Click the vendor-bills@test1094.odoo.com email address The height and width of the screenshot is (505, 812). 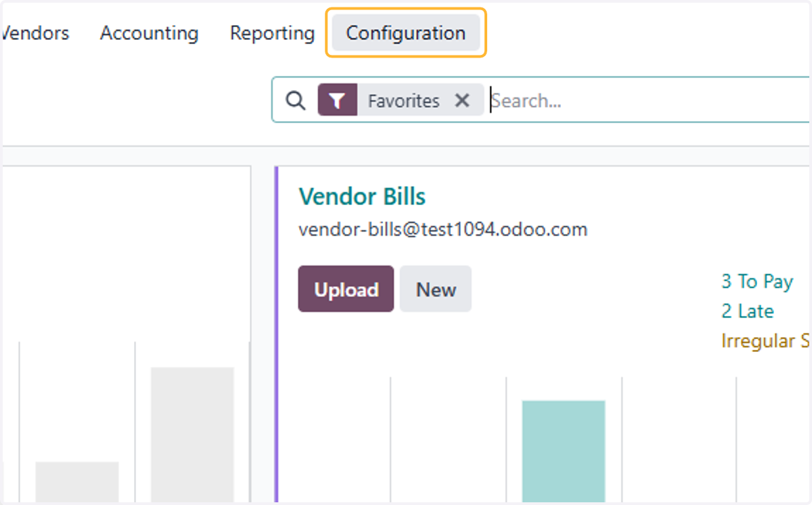pyautogui.click(x=443, y=229)
